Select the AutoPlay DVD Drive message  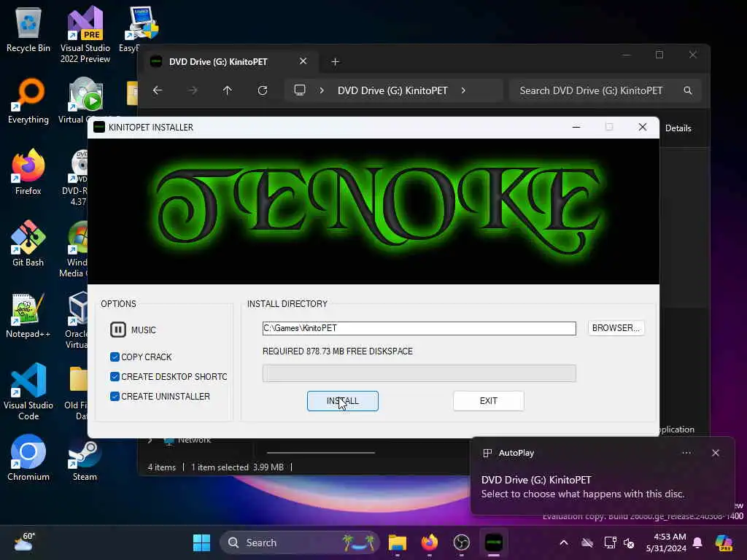pos(583,486)
